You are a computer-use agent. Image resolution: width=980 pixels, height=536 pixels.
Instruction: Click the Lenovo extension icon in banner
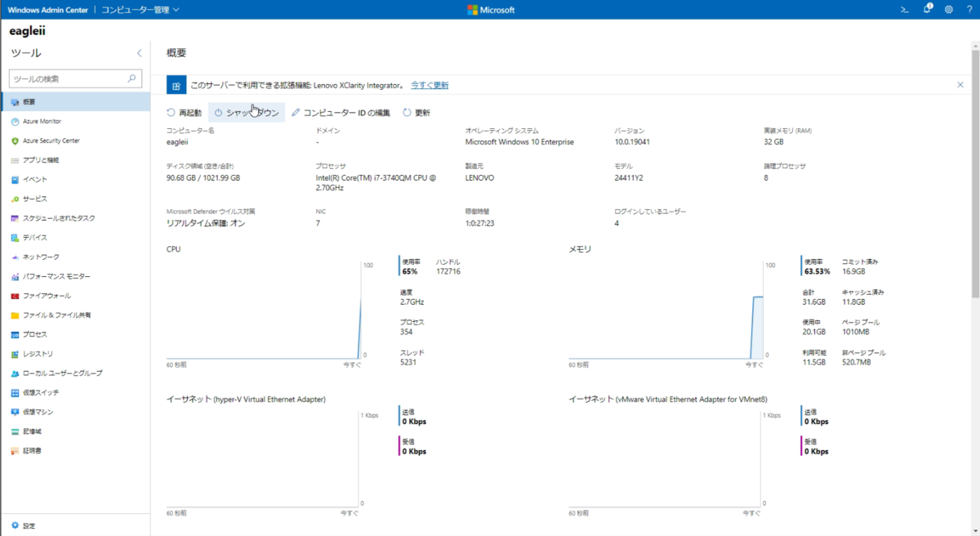[x=176, y=85]
